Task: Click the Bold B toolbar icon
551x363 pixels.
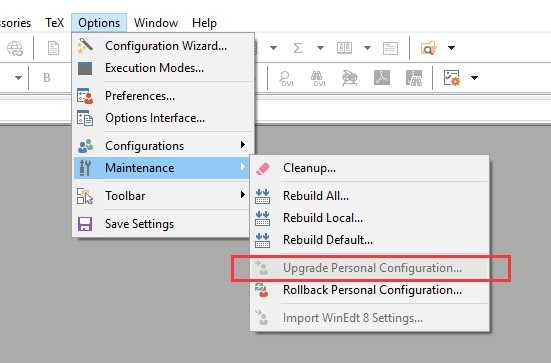Action: click(x=46, y=78)
